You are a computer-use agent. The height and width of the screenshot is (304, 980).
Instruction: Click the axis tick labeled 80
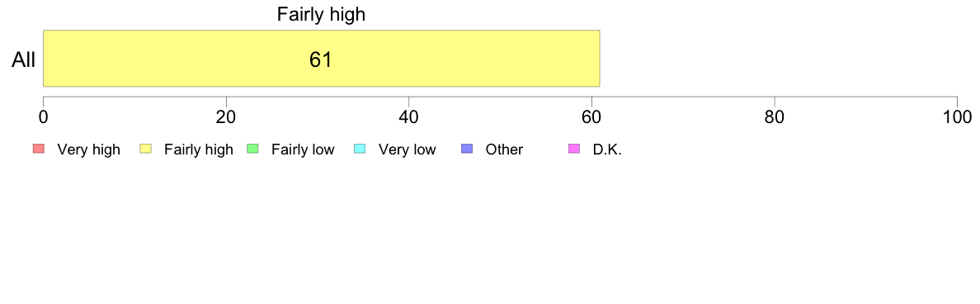pos(775,116)
